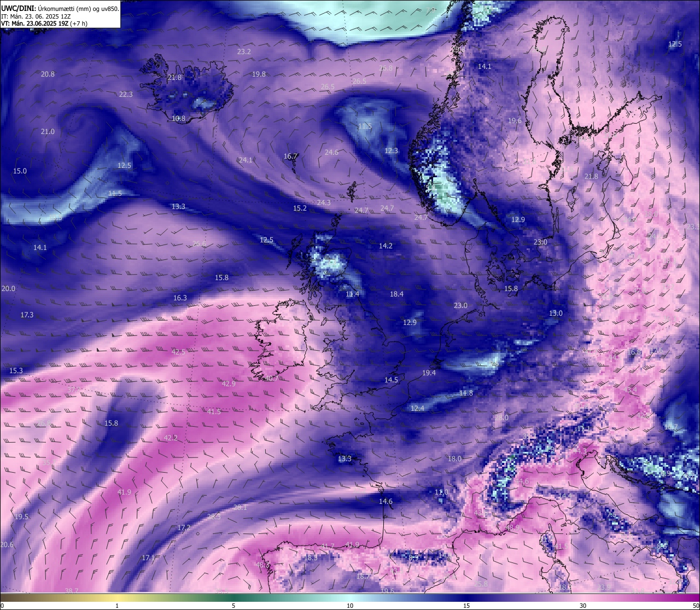Viewport: 700px width, 610px height.
Task: Click the 42.2 value label
Action: 171,438
